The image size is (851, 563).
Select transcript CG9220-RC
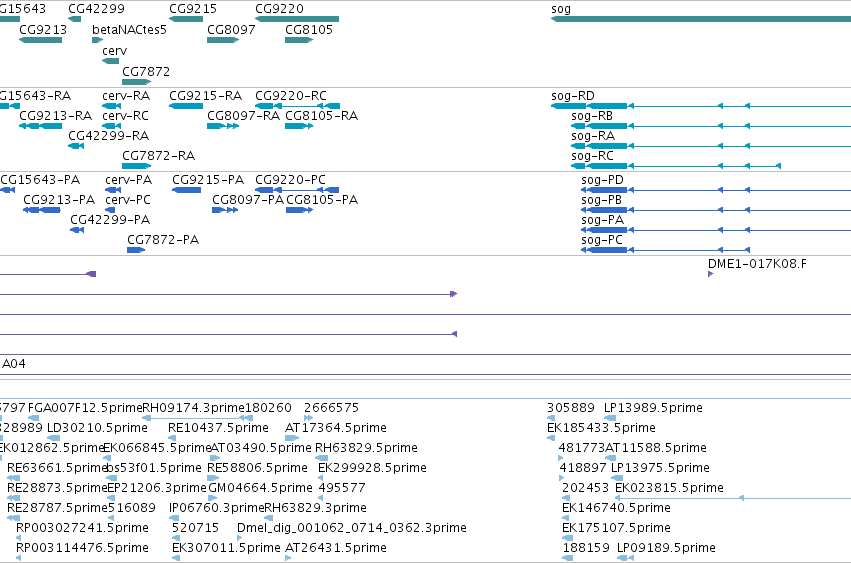297,106
